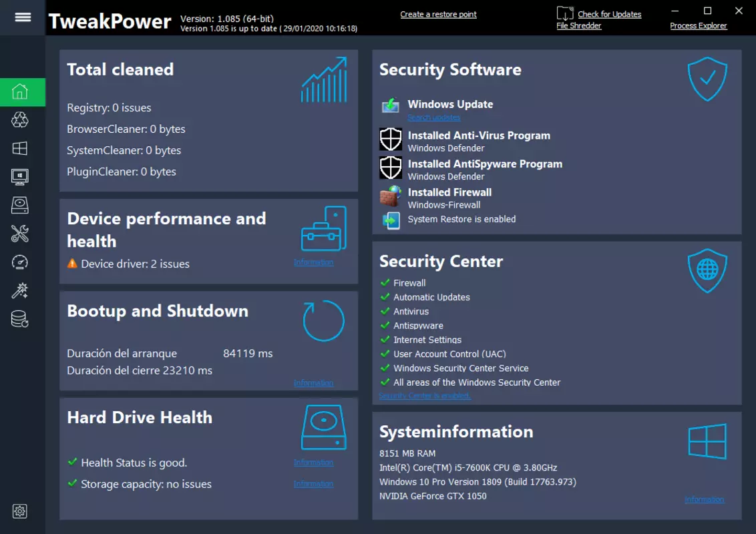This screenshot has height=534, width=756.
Task: Click Security Center is enabled link
Action: coord(425,396)
